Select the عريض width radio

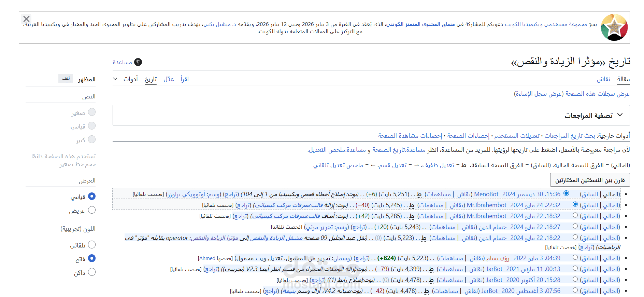[x=92, y=210]
